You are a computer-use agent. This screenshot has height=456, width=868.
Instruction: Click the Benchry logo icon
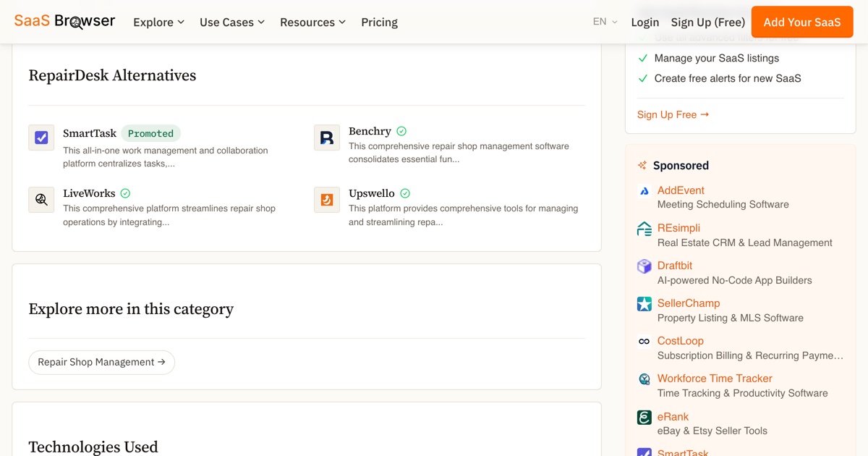click(327, 138)
